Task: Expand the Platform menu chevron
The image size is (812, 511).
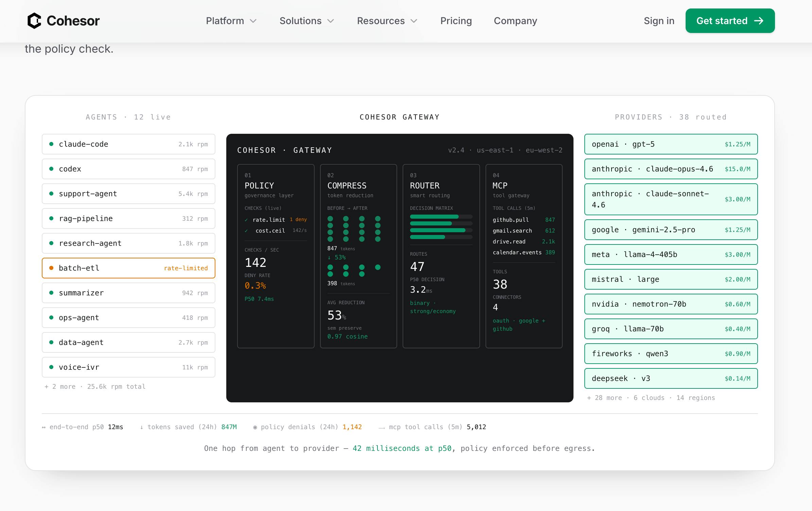Action: (253, 21)
